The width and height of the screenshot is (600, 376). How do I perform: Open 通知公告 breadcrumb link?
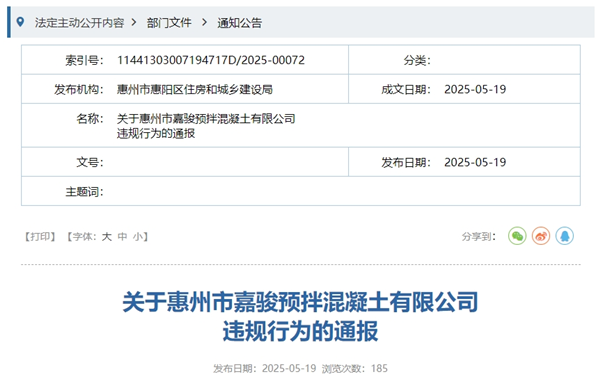pyautogui.click(x=240, y=23)
